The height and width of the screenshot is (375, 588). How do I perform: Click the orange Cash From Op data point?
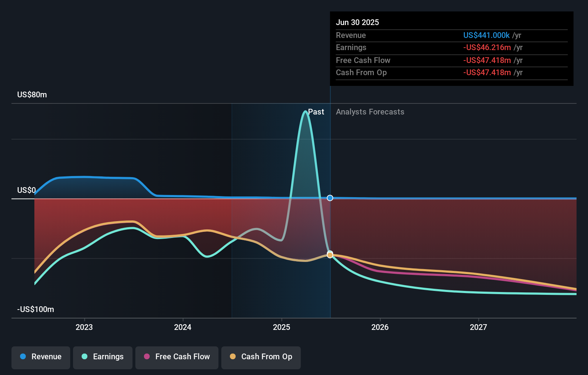[330, 255]
